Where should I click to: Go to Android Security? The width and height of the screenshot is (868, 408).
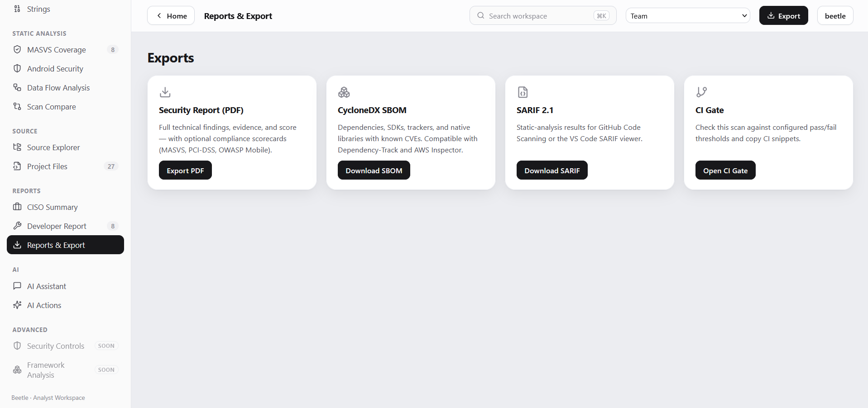[x=65, y=69]
